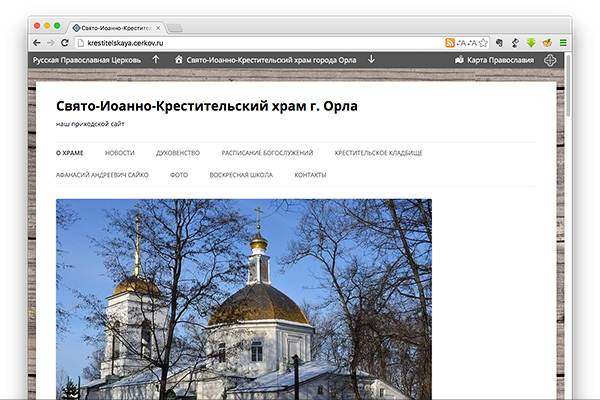Open the КОНТАКТЫ menu item
This screenshot has width=600, height=400.
point(310,175)
